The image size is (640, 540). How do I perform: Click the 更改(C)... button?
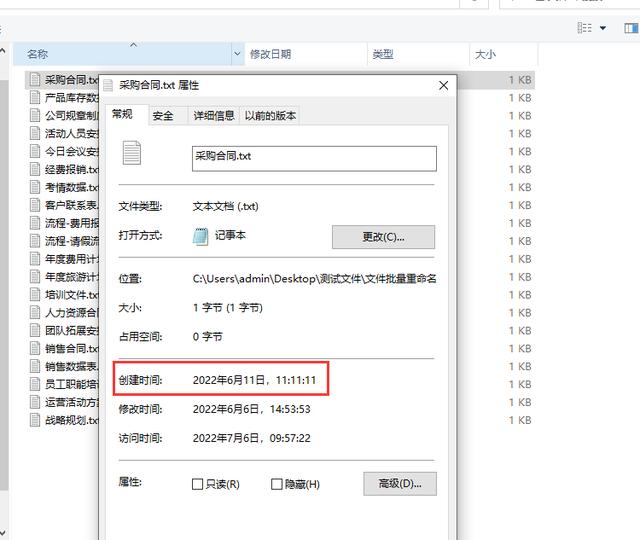[x=383, y=237]
